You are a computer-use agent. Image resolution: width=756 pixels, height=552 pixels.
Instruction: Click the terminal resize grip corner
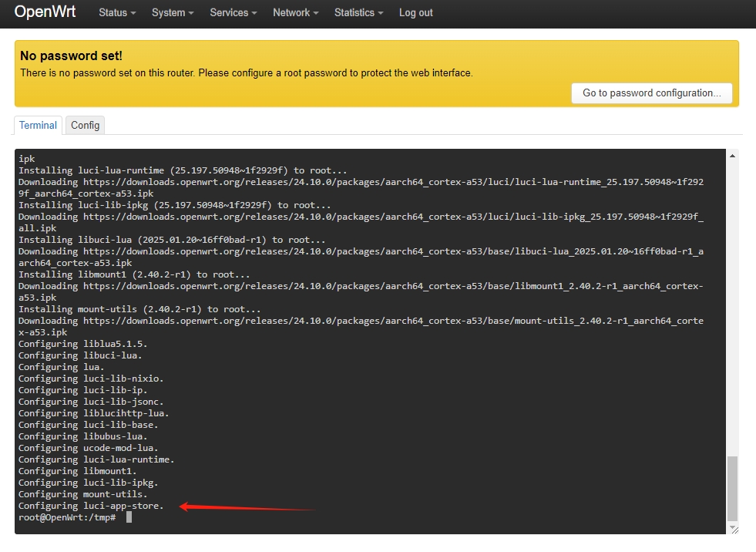pyautogui.click(x=734, y=530)
